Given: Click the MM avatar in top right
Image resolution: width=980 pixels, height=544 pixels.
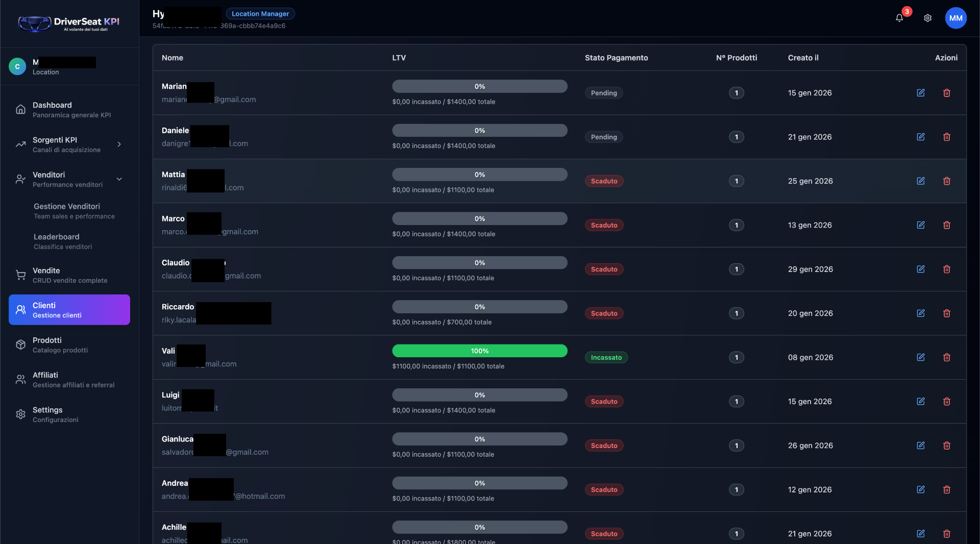Looking at the screenshot, I should (x=956, y=18).
